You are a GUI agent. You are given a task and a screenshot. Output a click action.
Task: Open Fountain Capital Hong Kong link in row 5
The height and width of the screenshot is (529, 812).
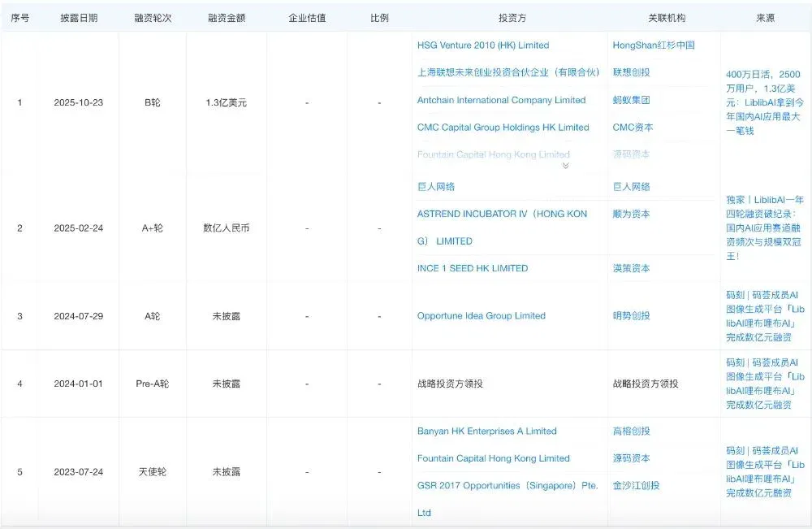[494, 458]
